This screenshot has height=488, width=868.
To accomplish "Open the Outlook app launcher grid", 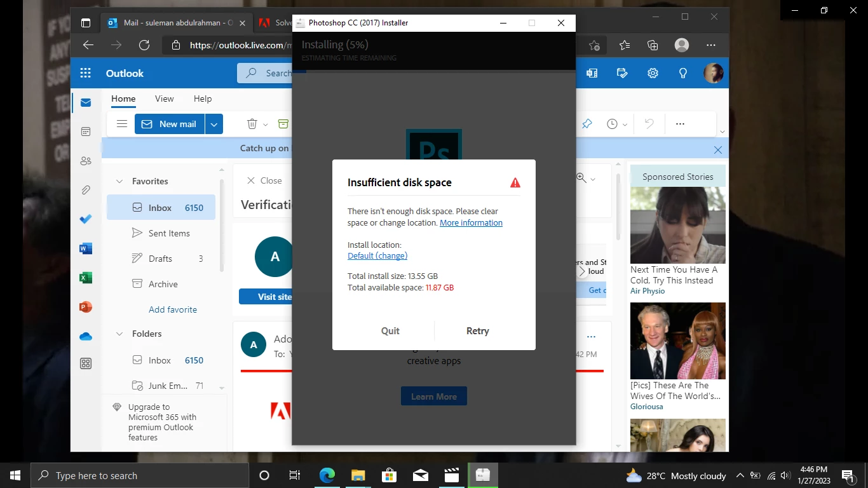I will [86, 73].
